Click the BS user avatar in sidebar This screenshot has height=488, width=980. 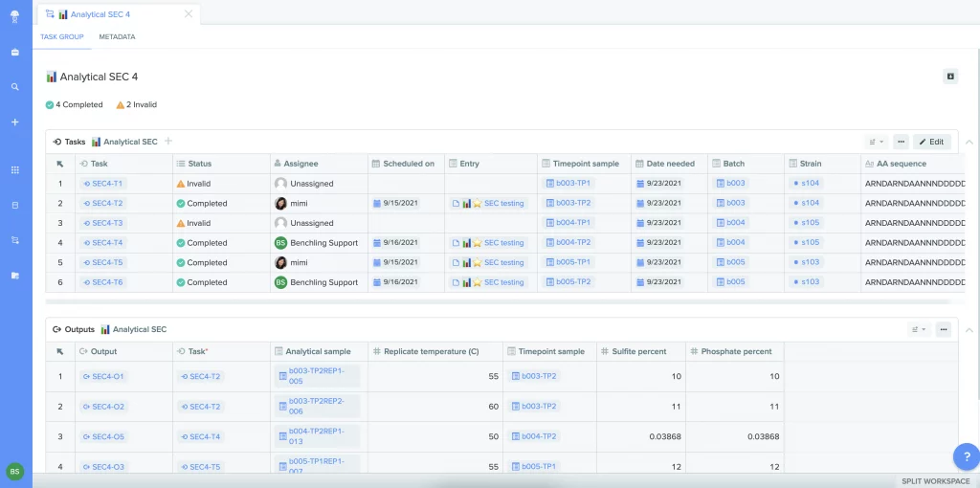15,472
